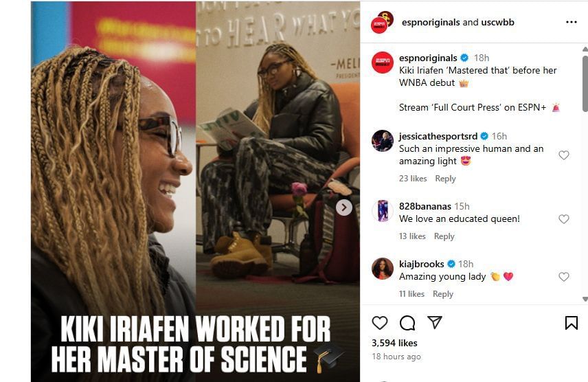Open 828bananas' profile picture

(383, 211)
